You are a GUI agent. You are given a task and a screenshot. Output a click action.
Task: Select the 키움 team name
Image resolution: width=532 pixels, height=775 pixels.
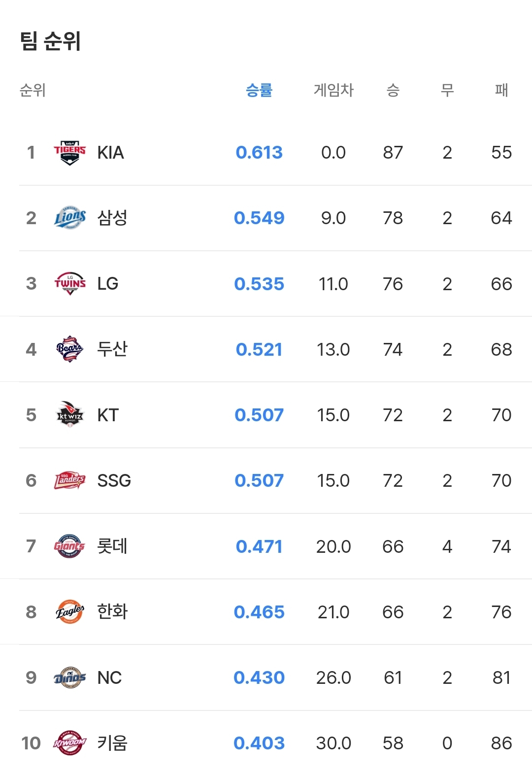pos(112,743)
